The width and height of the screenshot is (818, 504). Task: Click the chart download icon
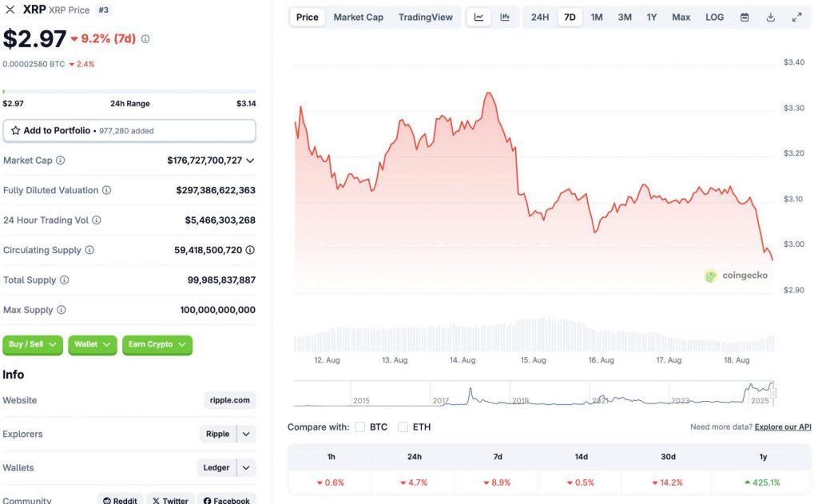(769, 17)
